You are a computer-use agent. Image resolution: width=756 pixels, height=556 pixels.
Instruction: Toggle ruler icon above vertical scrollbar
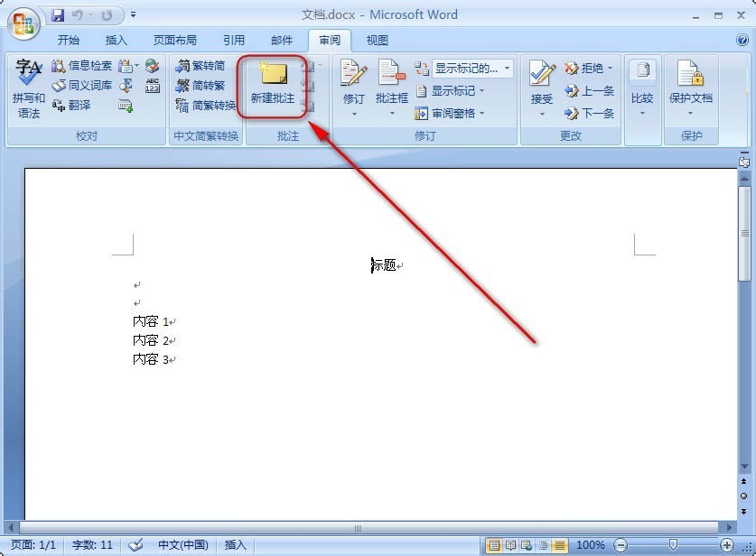[744, 162]
